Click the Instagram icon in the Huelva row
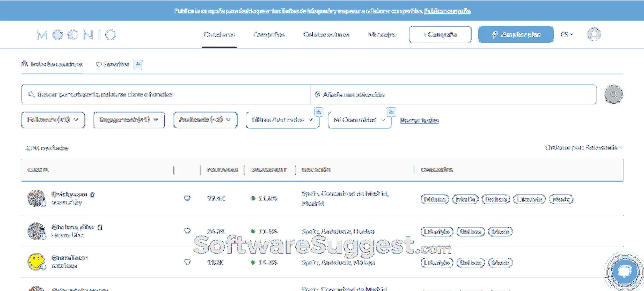 100,227
